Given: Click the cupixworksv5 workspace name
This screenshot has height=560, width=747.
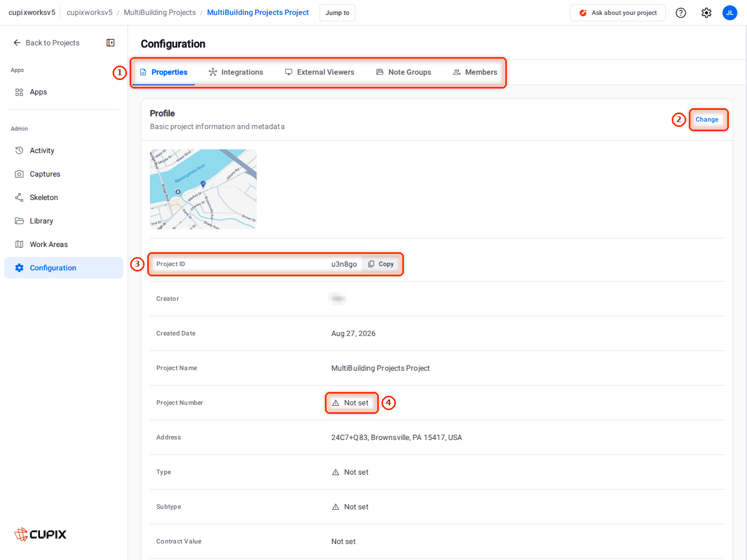Looking at the screenshot, I should [32, 12].
